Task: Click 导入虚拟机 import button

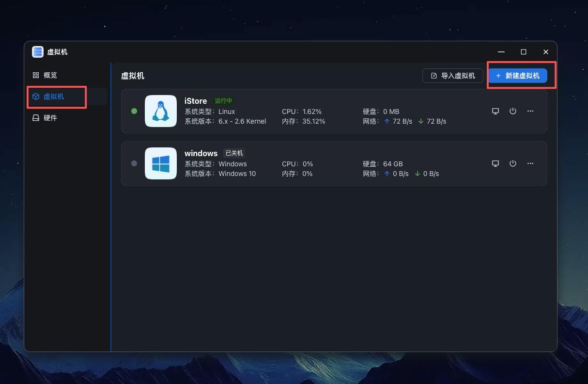Action: point(453,76)
